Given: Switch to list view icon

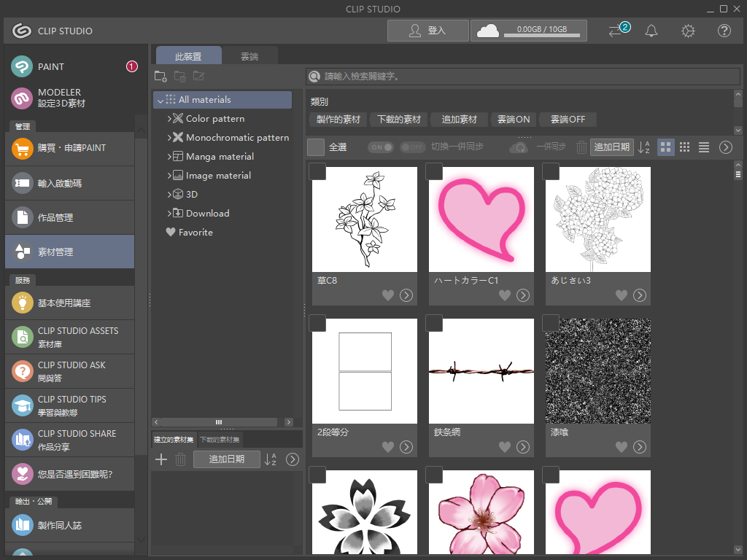Looking at the screenshot, I should click(704, 147).
